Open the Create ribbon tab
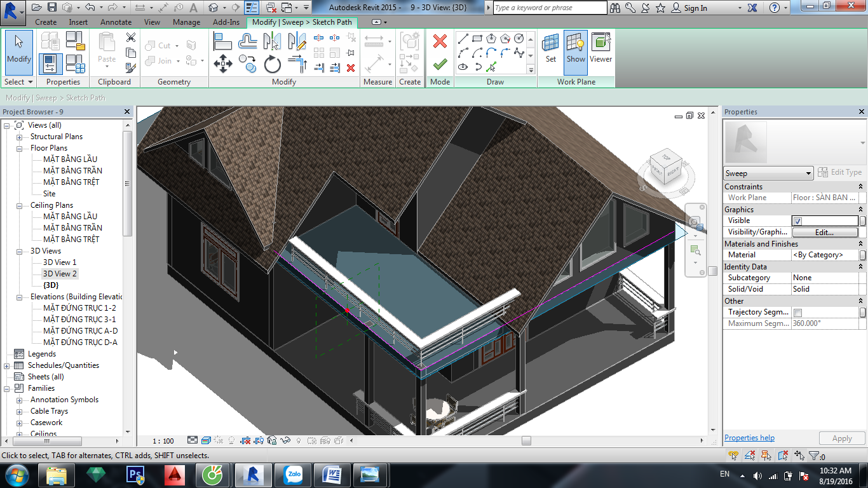The width and height of the screenshot is (868, 488). (46, 22)
